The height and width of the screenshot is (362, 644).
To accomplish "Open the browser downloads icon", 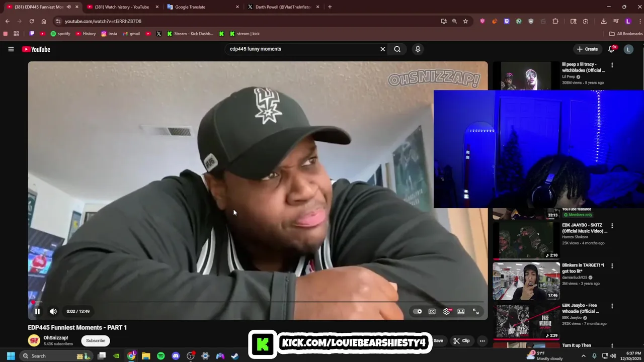I will 604,21.
